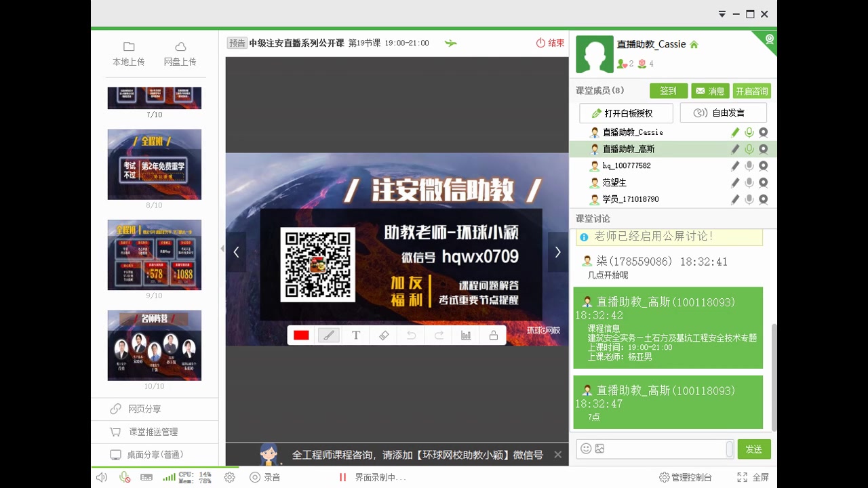The height and width of the screenshot is (488, 868).
Task: Open the title bar dropdown menu arrow
Action: click(722, 14)
